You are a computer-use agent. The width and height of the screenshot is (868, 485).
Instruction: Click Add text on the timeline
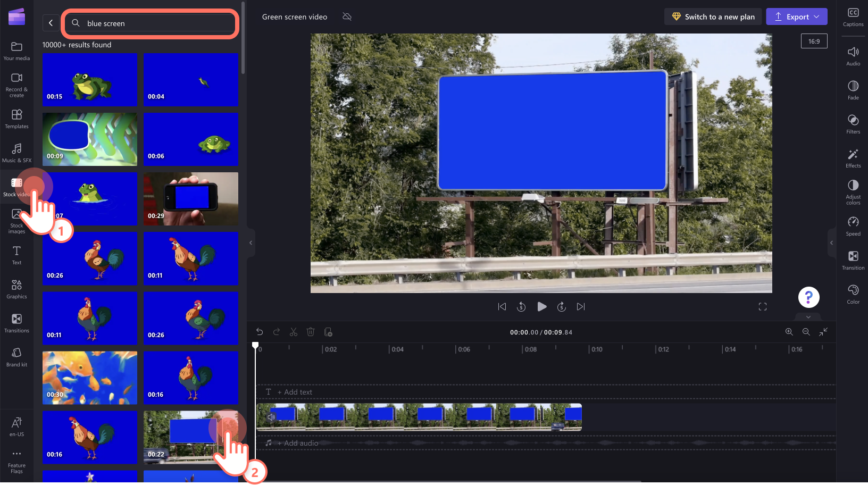pyautogui.click(x=295, y=392)
